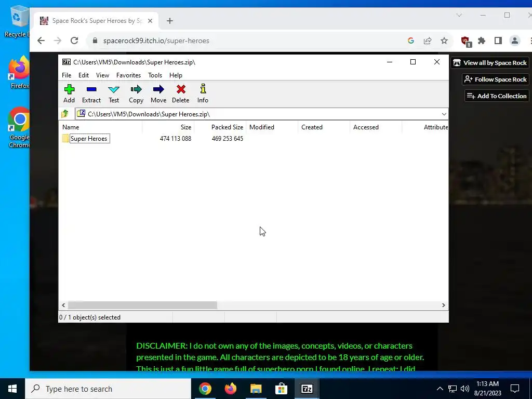
Task: Click Chrome's reload page icon
Action: click(74, 41)
